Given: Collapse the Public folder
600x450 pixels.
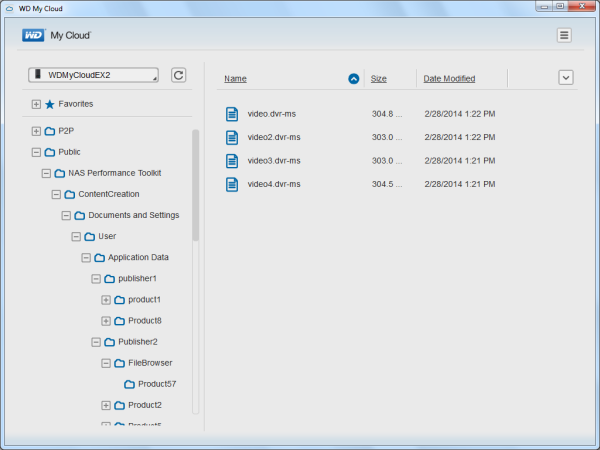Looking at the screenshot, I should pyautogui.click(x=36, y=152).
